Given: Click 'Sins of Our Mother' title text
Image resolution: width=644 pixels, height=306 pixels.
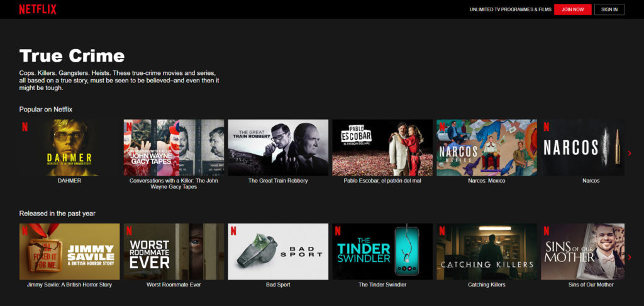Looking at the screenshot, I should (591, 285).
